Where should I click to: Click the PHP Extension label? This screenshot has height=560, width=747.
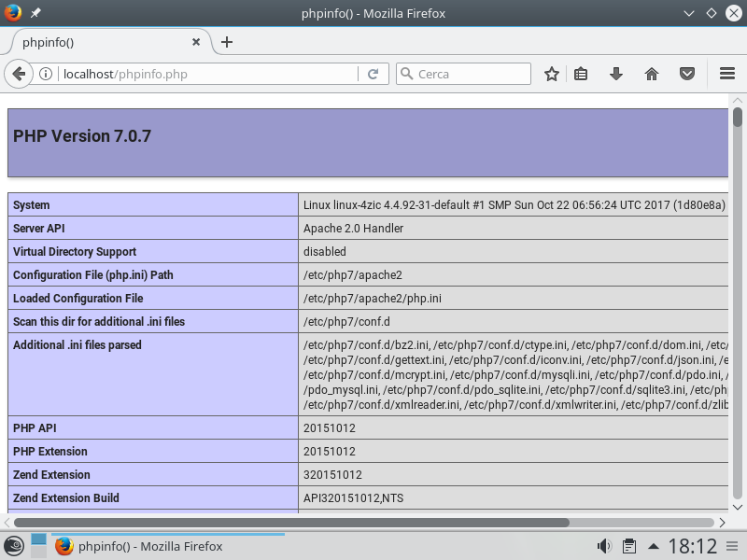(50, 451)
